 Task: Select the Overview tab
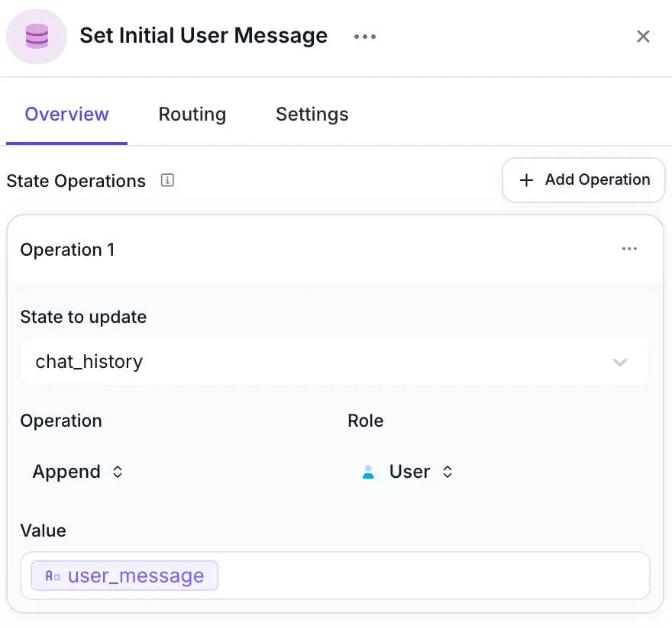coord(67,115)
